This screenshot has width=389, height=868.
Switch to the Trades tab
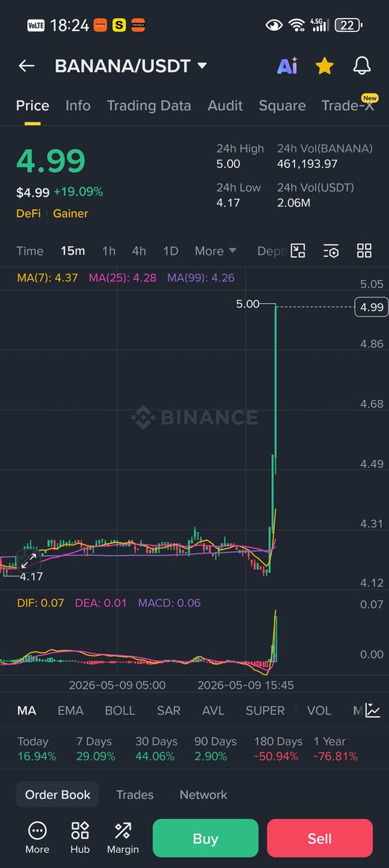(135, 794)
